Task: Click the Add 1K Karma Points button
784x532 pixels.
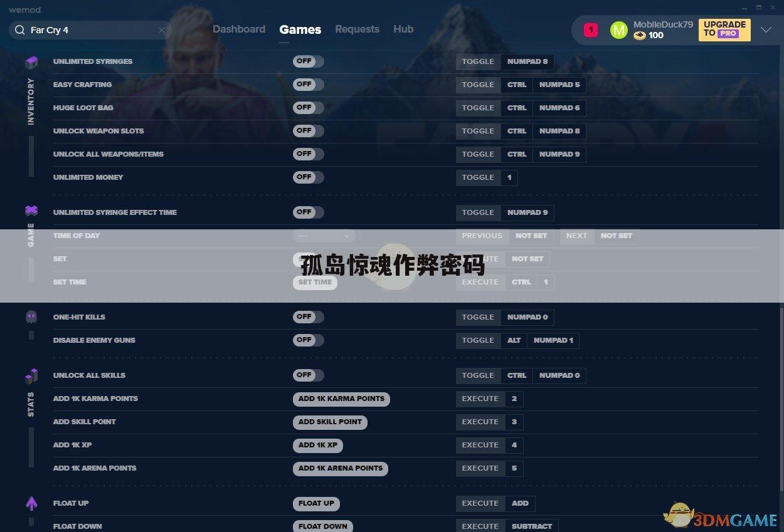Action: click(341, 399)
